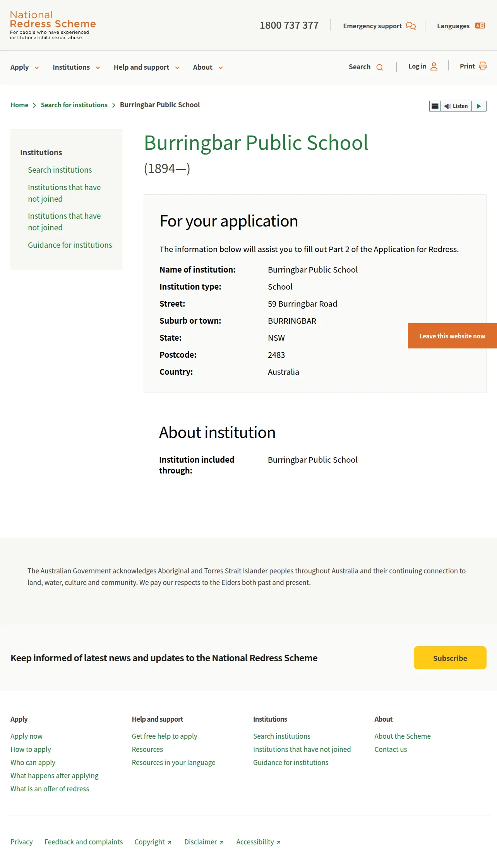497x868 pixels.
Task: Open the About navigation menu
Action: [x=208, y=67]
